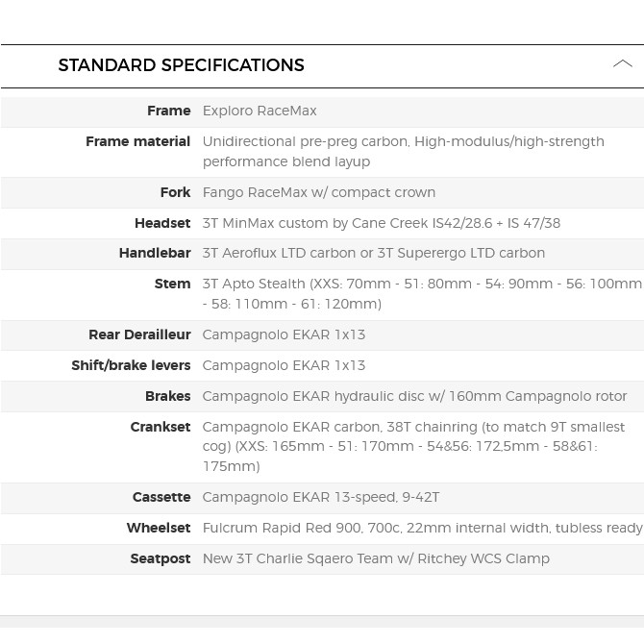Click the Standard Specifications heading

pos(181,65)
